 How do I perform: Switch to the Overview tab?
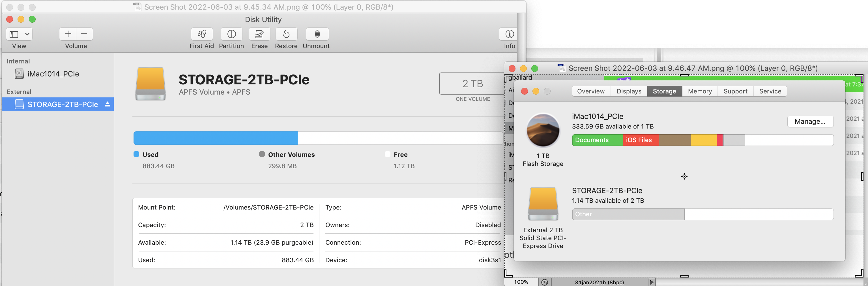tap(591, 91)
